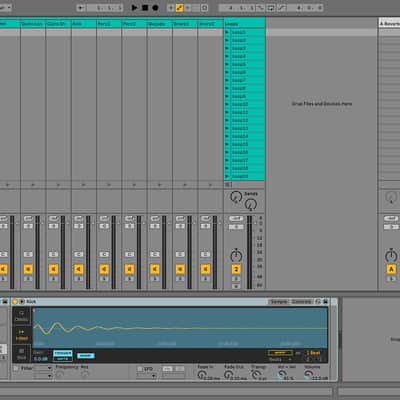400x400 pixels.
Task: Launch the loop16 clip with its play triangle
Action: (x=227, y=152)
